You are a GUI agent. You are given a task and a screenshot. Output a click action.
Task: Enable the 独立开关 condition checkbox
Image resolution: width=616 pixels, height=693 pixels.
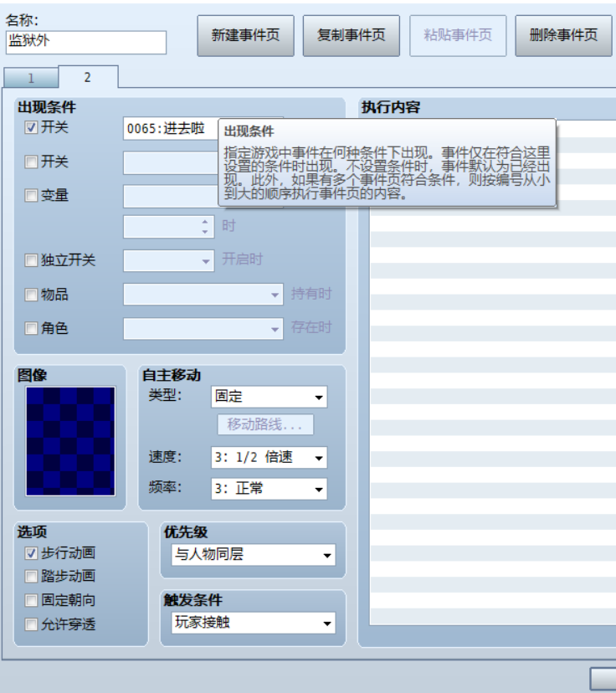[x=31, y=259]
